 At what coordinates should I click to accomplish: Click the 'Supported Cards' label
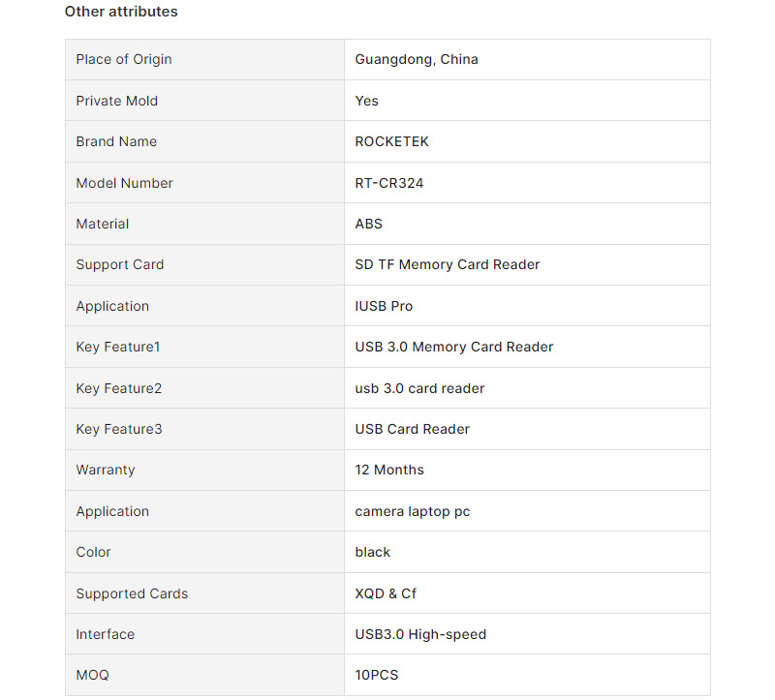(132, 593)
